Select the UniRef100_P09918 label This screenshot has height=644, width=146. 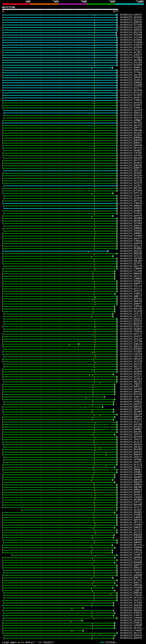coord(131,58)
